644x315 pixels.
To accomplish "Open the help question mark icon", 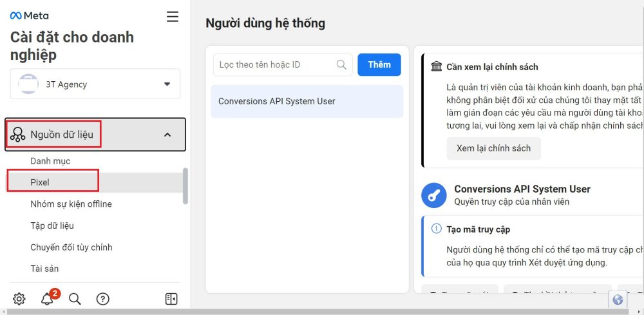I will (x=102, y=299).
